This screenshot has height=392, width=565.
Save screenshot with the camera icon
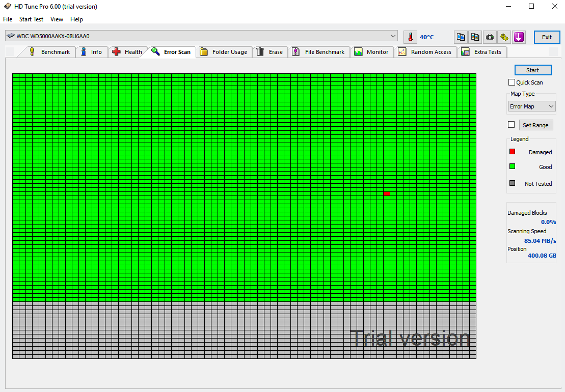pyautogui.click(x=490, y=37)
